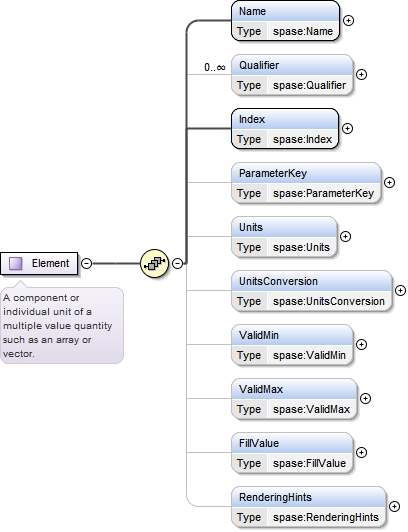The width and height of the screenshot is (408, 532).
Task: Select the Qualifier element box
Action: tap(292, 75)
